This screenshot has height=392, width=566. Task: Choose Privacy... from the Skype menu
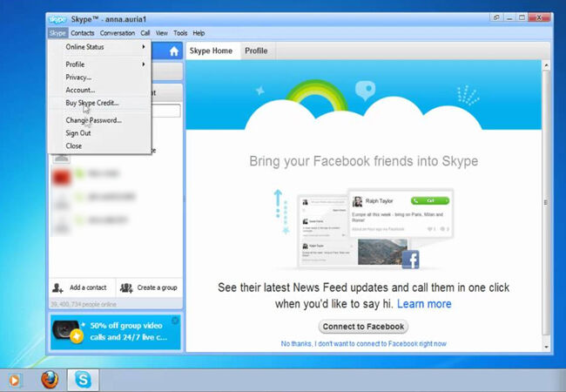(99, 78)
